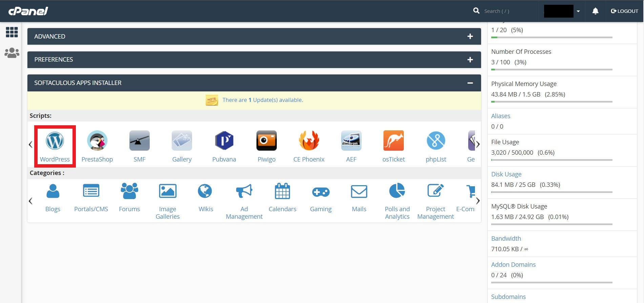Choose the Piwigo camera icon
Image resolution: width=644 pixels, height=303 pixels.
pyautogui.click(x=267, y=140)
